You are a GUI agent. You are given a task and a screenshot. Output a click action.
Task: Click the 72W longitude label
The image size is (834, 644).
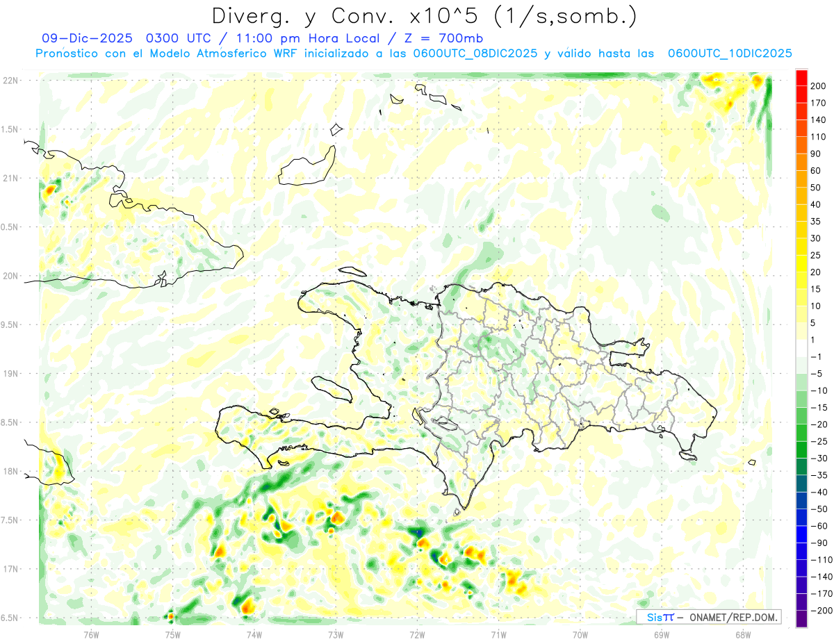417,634
